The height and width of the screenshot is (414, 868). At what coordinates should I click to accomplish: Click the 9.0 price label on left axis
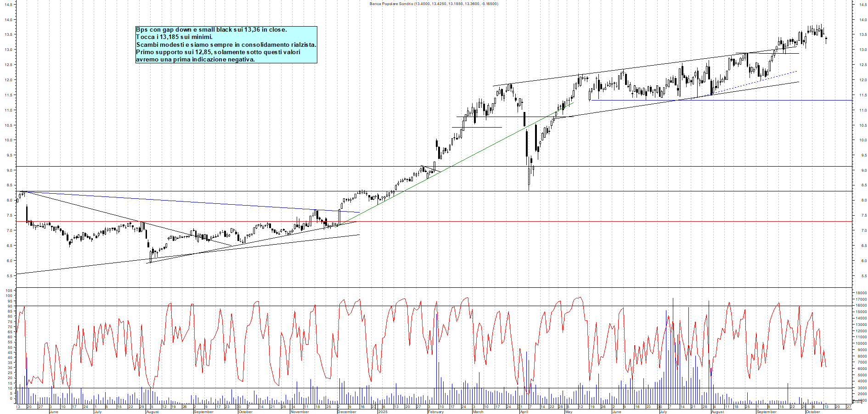(x=9, y=170)
